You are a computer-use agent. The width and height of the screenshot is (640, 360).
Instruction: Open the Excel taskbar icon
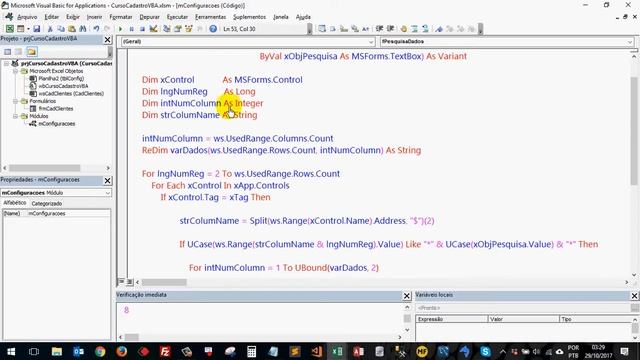click(x=337, y=351)
